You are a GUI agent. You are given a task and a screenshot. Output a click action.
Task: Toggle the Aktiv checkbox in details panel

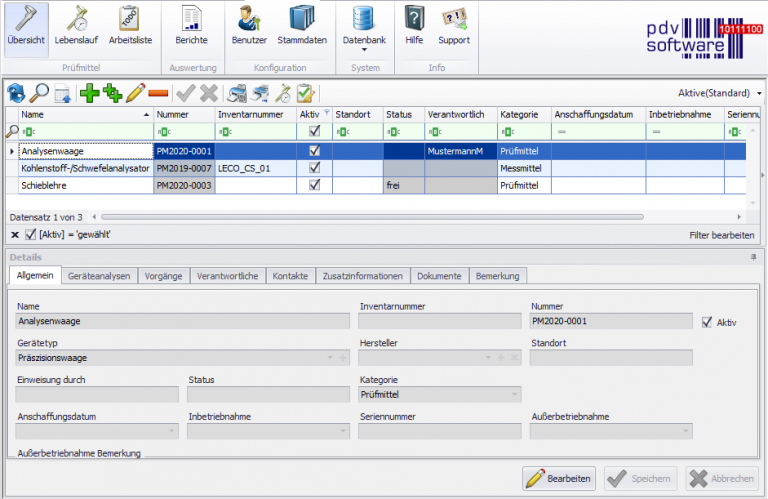click(x=709, y=322)
